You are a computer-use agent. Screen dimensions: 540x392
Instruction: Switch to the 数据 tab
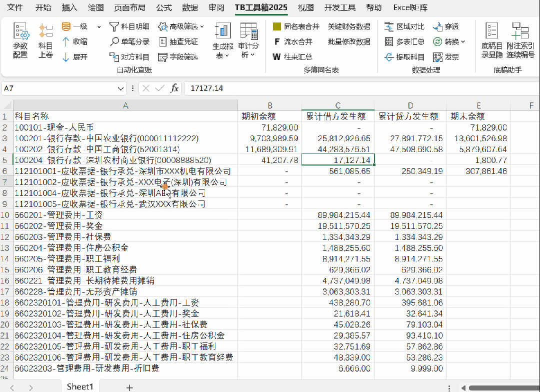click(190, 7)
